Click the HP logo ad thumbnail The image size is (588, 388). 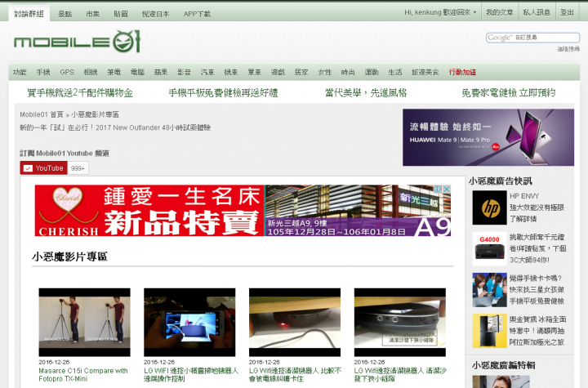489,207
